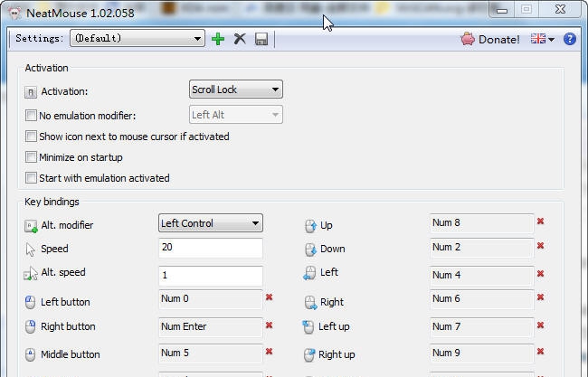Clear the Up binding with red X
The image size is (588, 377).
[x=540, y=221]
